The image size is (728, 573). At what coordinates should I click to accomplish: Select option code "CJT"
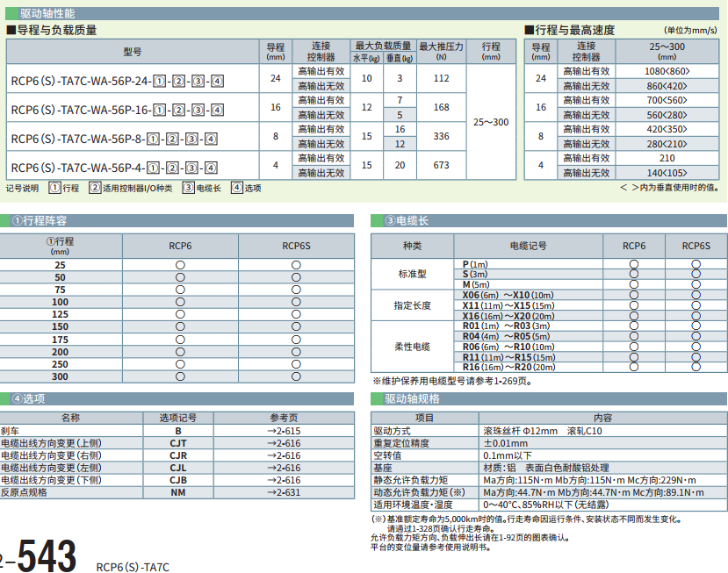point(177,443)
